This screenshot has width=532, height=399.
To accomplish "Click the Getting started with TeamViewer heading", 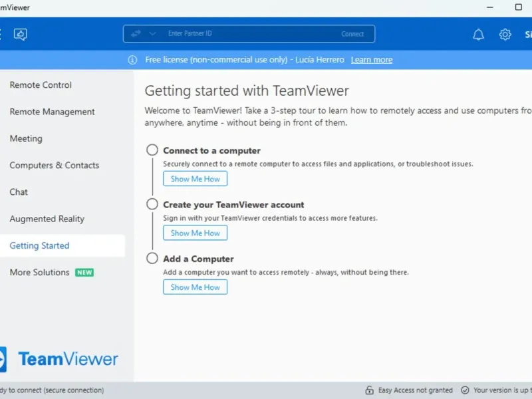I will click(247, 91).
